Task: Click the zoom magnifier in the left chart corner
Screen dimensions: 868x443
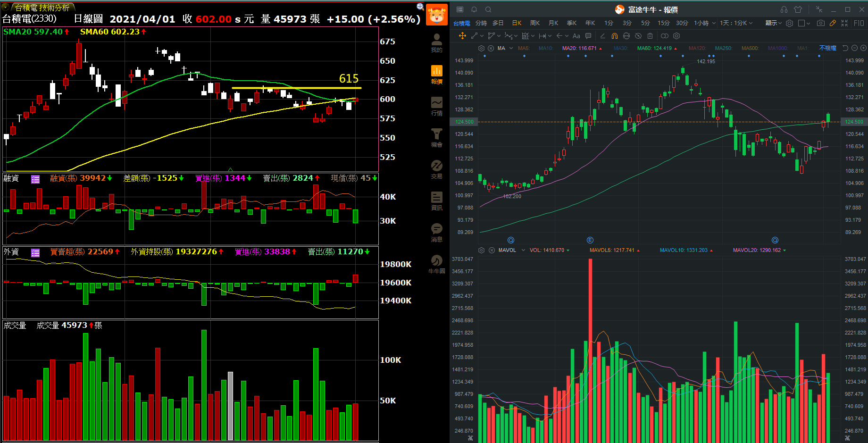Action: pyautogui.click(x=420, y=7)
